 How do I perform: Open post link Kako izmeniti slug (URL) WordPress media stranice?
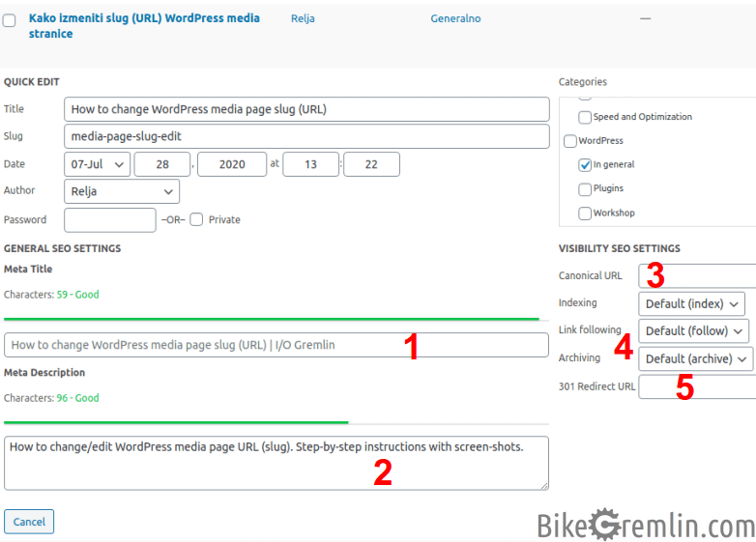[144, 26]
